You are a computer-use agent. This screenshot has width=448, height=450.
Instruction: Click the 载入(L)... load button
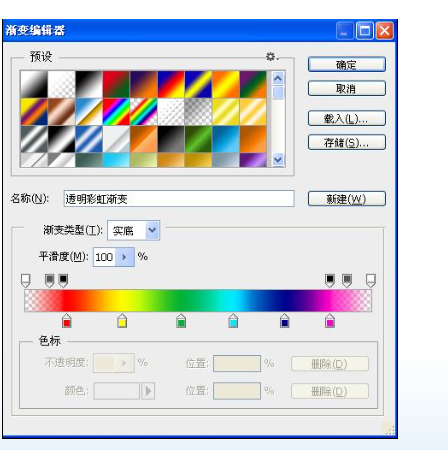(347, 118)
